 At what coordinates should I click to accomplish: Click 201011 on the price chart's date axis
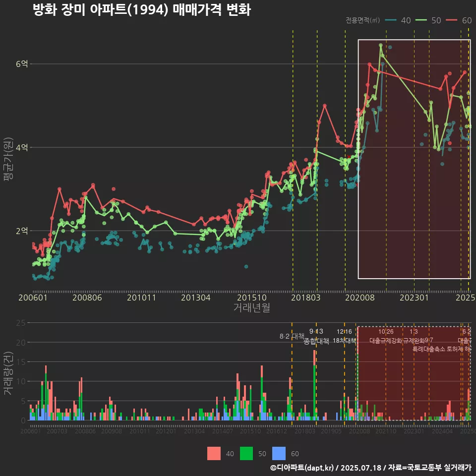[x=141, y=297]
